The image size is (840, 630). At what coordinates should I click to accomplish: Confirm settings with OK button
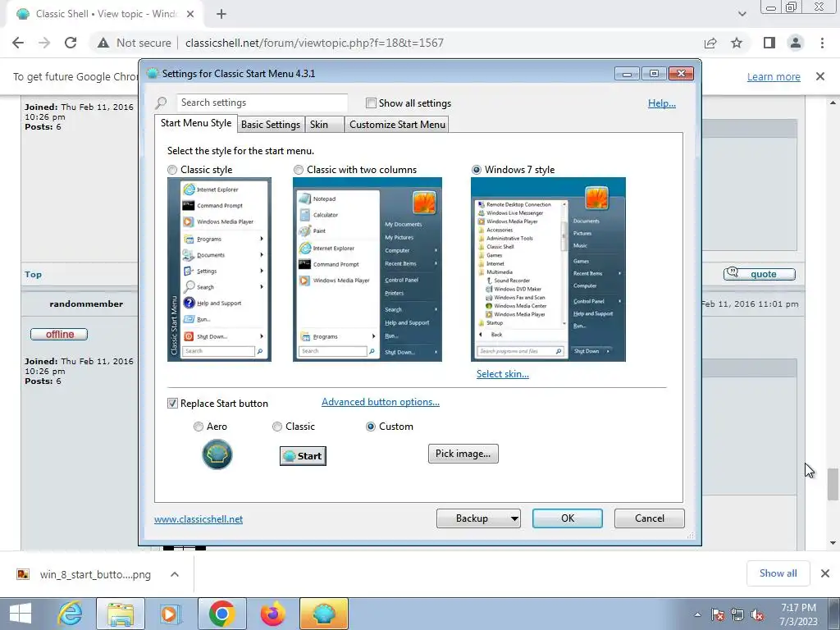click(x=568, y=518)
